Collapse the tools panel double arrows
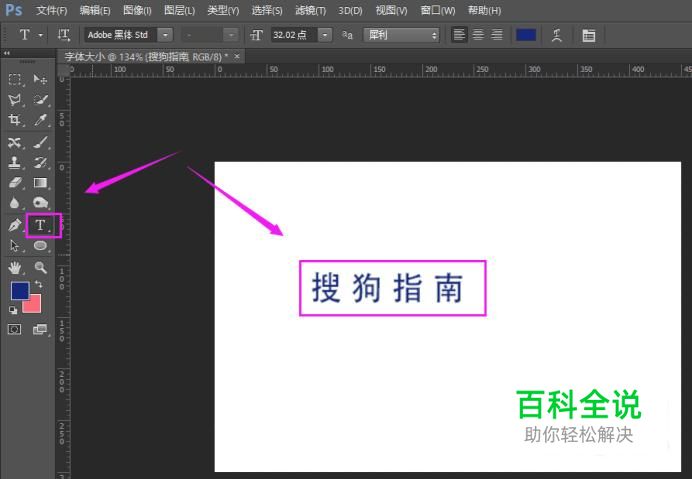Viewport: 692px width, 479px height. click(7, 53)
